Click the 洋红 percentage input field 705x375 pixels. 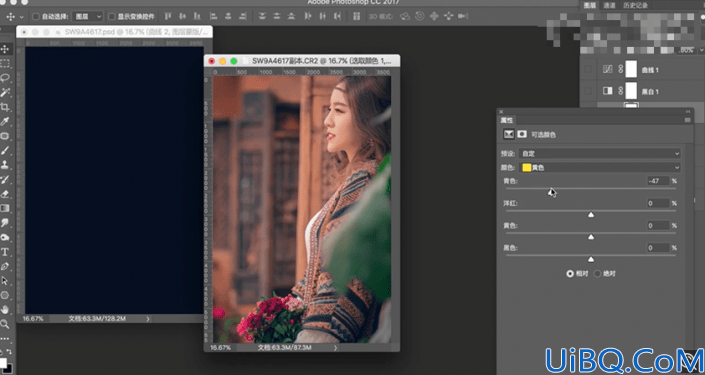pyautogui.click(x=658, y=203)
